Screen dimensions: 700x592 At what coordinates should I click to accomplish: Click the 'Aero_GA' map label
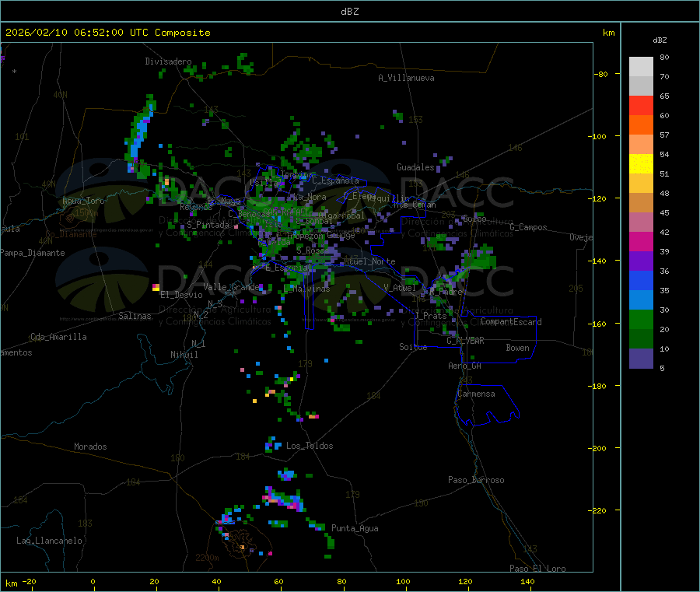pyautogui.click(x=465, y=366)
